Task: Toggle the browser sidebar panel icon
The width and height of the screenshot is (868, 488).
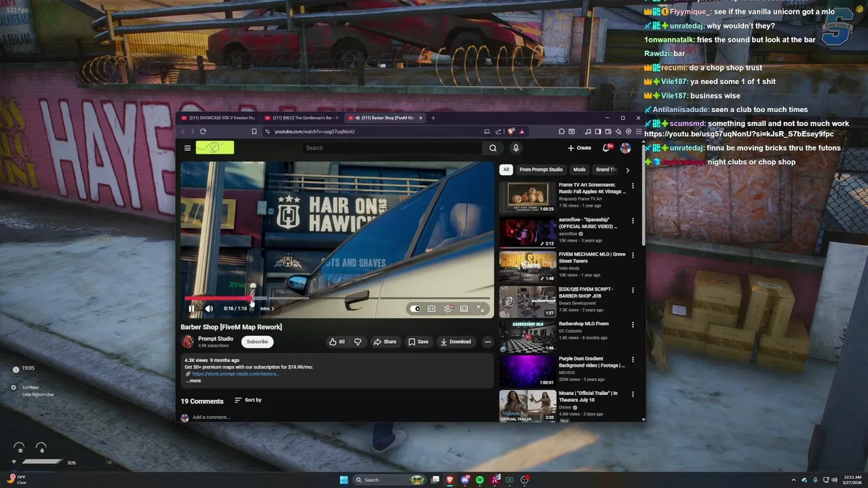Action: (598, 131)
